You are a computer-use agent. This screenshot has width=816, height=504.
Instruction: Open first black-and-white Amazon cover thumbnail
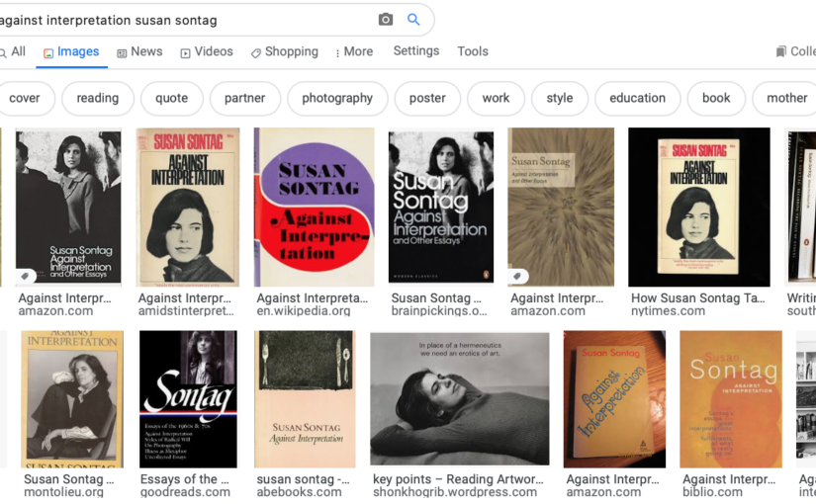(68, 207)
